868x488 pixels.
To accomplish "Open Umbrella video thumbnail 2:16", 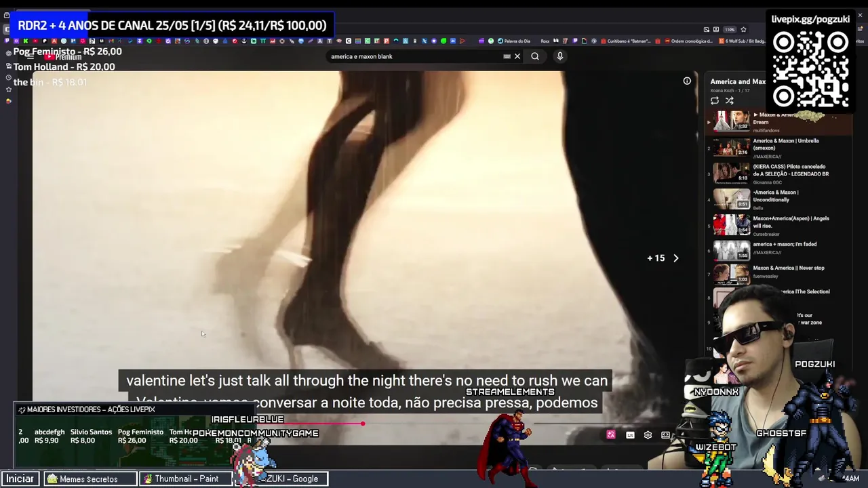I will tap(731, 147).
